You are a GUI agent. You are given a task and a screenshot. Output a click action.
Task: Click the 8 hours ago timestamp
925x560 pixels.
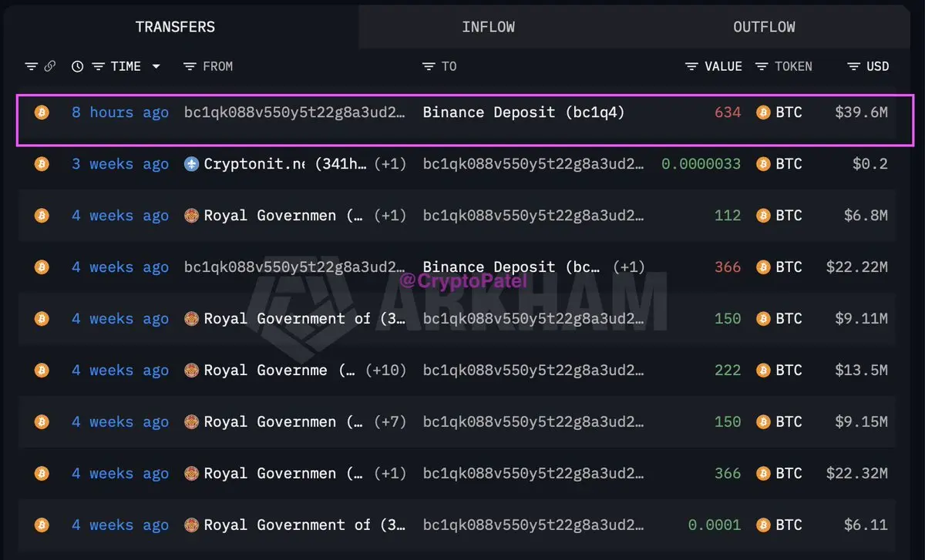120,112
